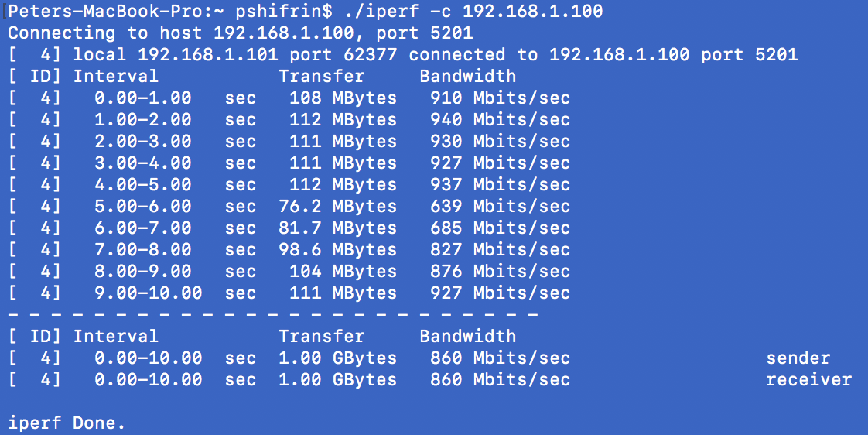
Task: Click the word 'receiver' in summary
Action: tap(808, 379)
